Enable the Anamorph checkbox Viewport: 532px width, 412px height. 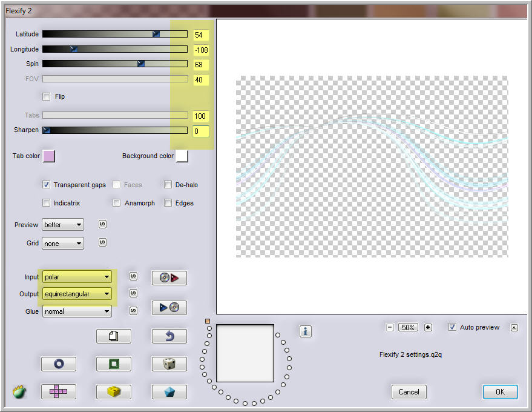click(x=116, y=203)
